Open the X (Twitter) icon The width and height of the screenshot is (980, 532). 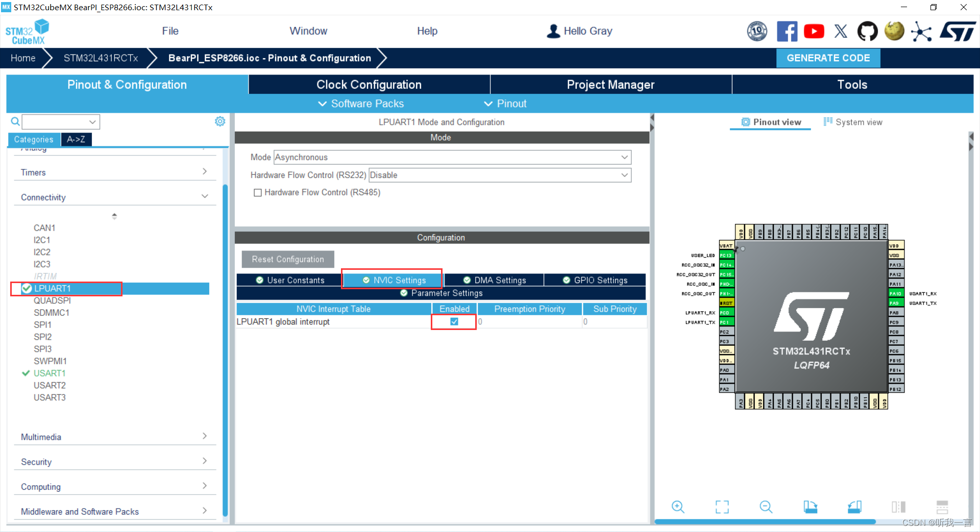841,32
